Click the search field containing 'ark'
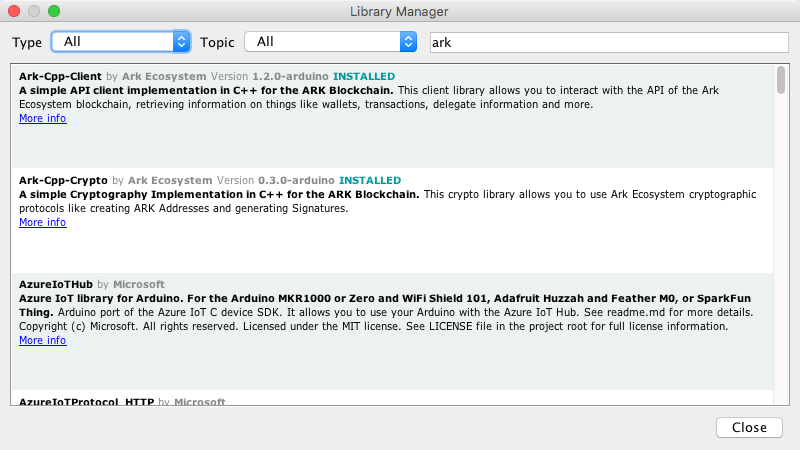800x450 pixels. point(608,42)
